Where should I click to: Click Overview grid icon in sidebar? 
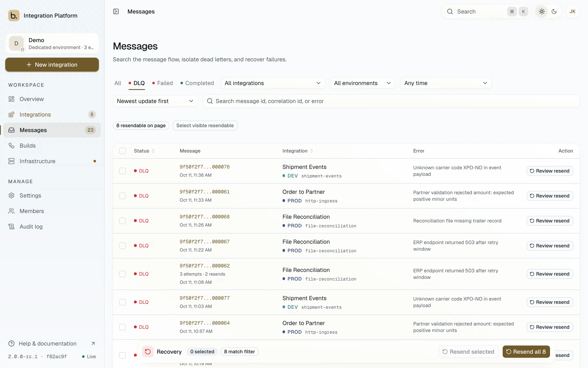pos(11,99)
